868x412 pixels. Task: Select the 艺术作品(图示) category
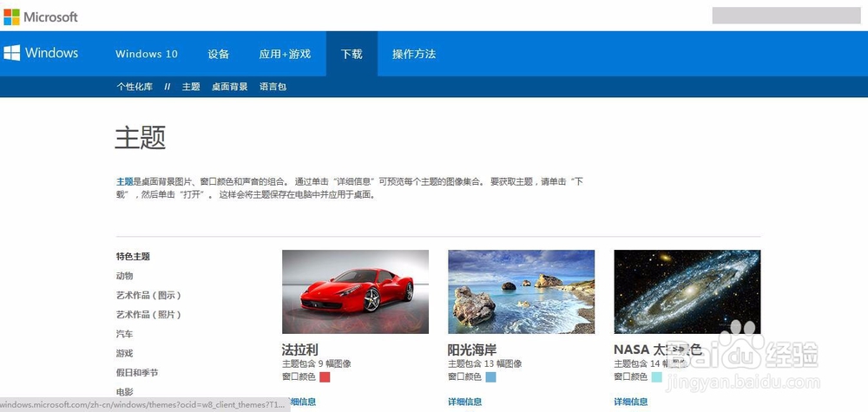148,295
